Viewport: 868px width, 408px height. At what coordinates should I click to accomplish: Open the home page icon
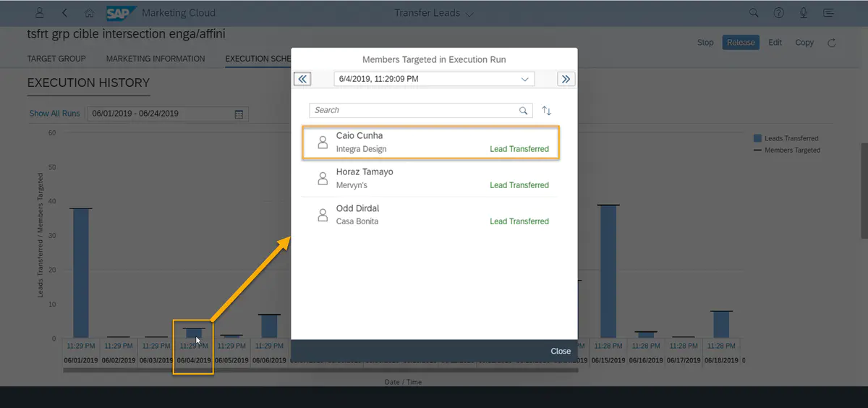click(x=89, y=13)
